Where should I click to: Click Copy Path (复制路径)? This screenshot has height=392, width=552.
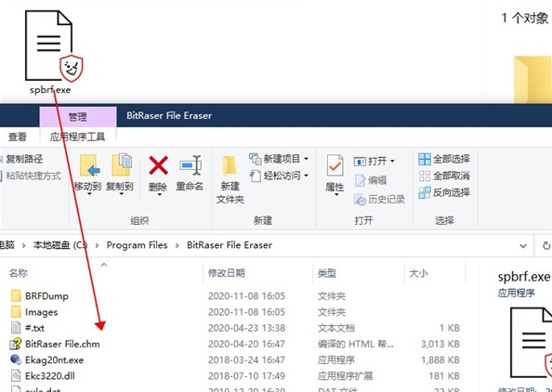click(x=21, y=159)
